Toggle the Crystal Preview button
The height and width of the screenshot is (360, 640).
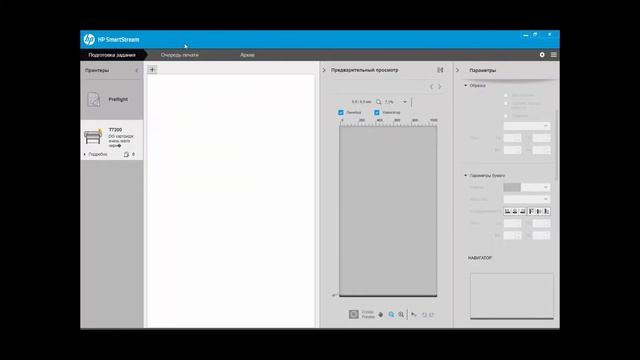[353, 314]
